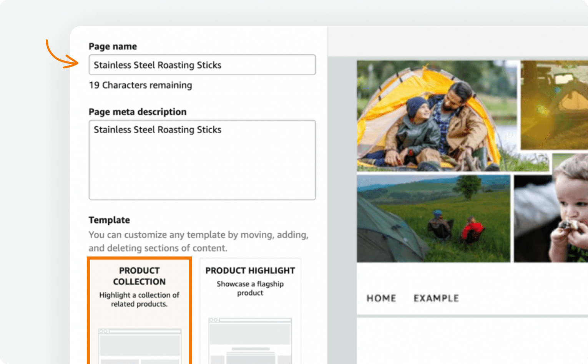This screenshot has width=588, height=364.
Task: Click the '19 Characters remaining' text
Action: 140,85
